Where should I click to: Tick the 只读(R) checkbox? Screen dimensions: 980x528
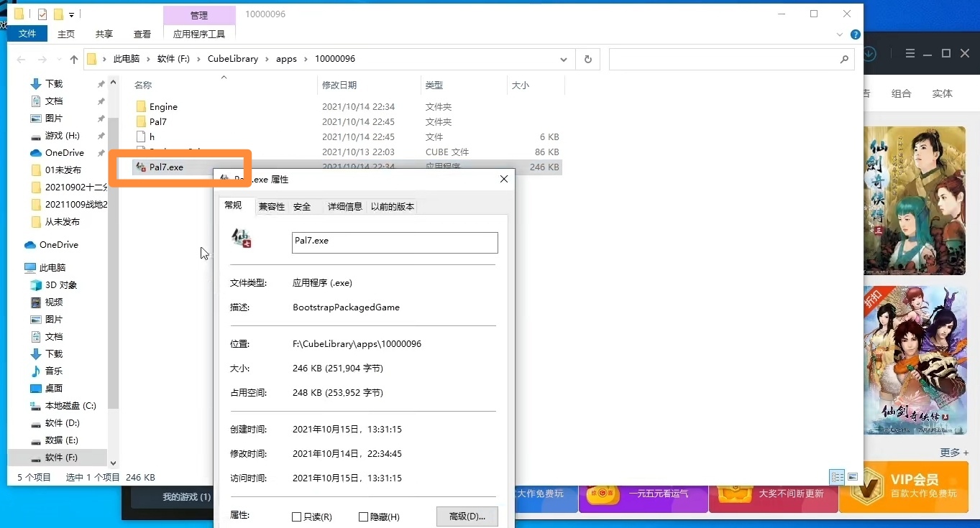pyautogui.click(x=297, y=517)
